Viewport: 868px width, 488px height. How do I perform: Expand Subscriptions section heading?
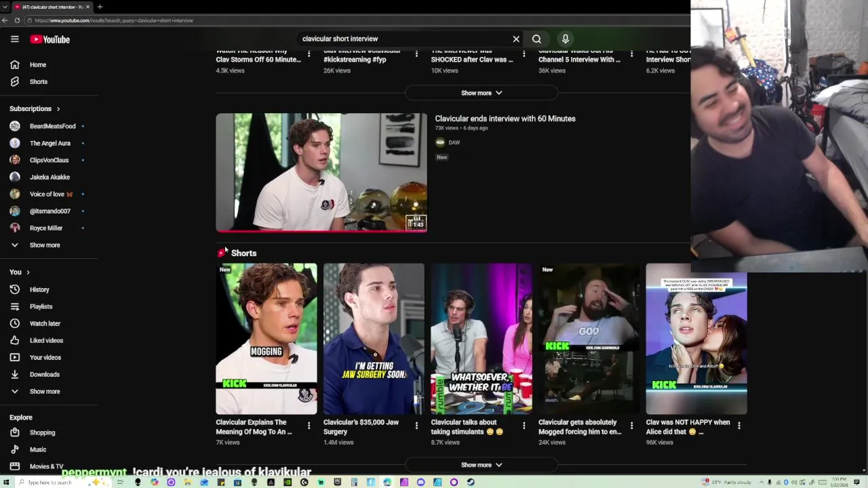[35, 108]
